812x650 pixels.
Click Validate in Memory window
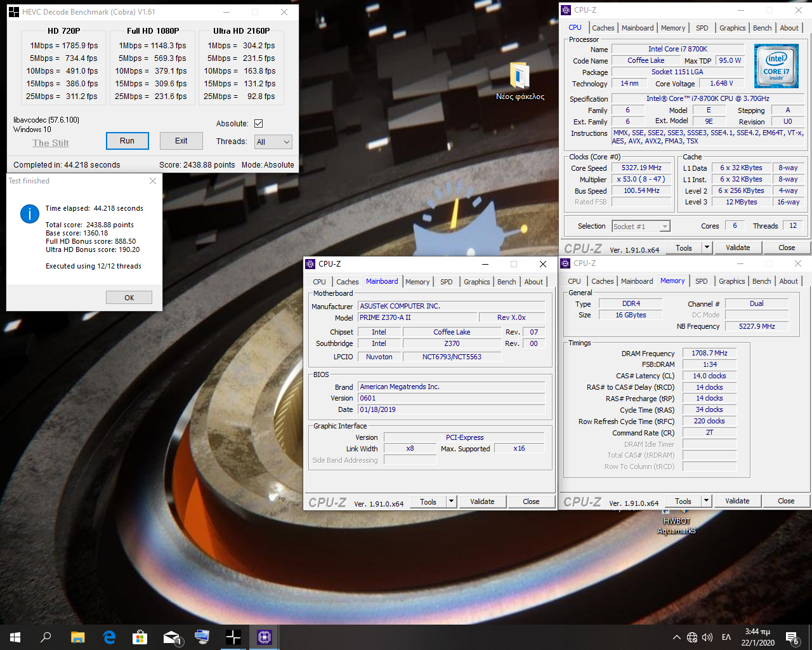pyautogui.click(x=737, y=501)
